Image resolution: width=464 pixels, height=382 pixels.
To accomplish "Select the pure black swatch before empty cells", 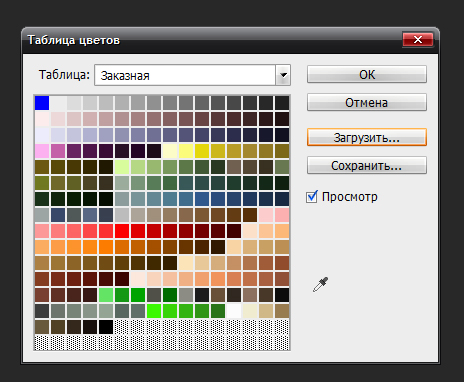I will (x=106, y=327).
